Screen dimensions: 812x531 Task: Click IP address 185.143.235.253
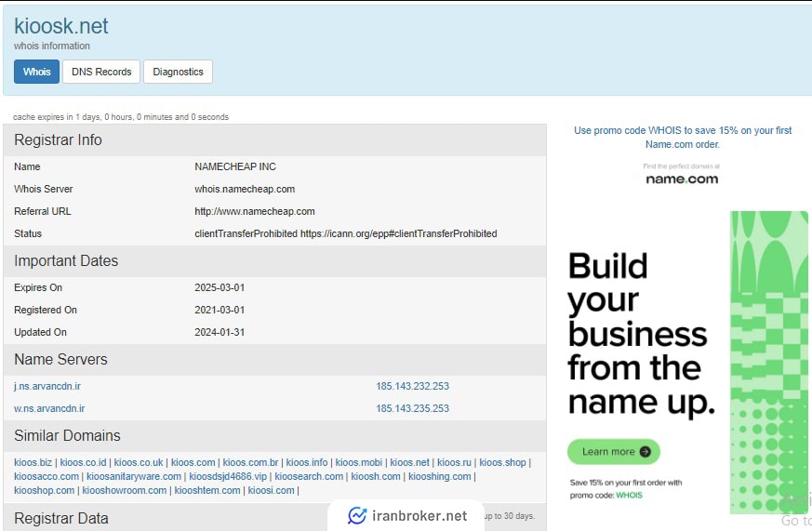[412, 408]
